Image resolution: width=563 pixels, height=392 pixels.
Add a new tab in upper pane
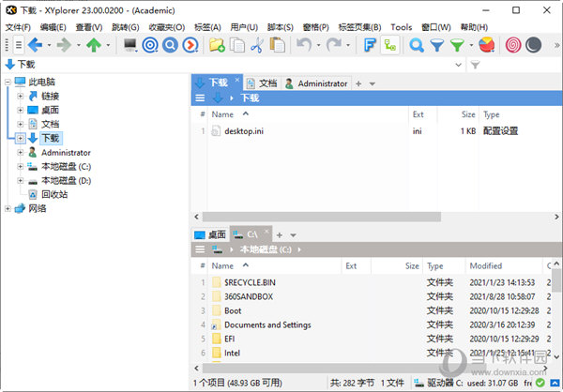[358, 83]
